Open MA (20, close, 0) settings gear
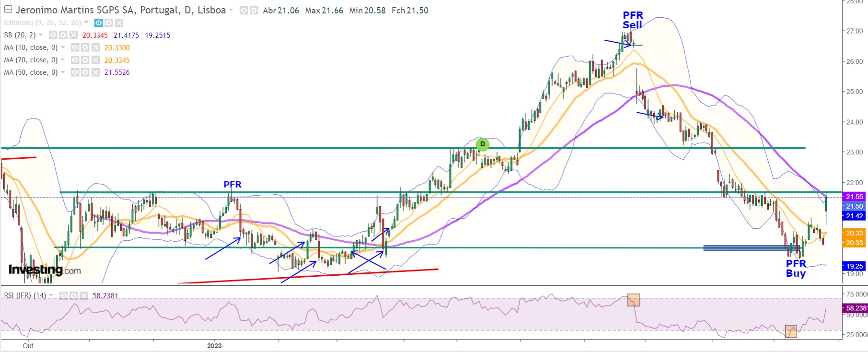 click(x=85, y=60)
